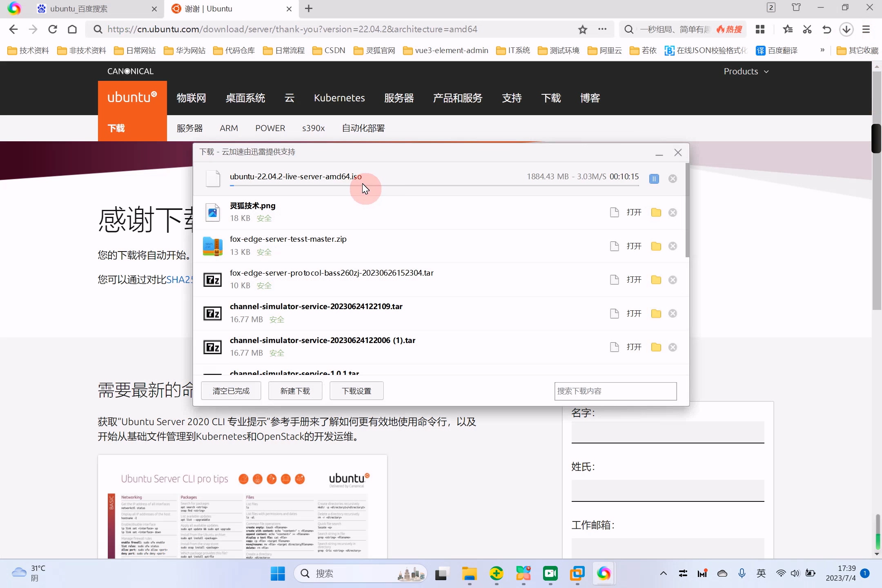Open address bar more options
Screen dimensions: 882x588
602,29
